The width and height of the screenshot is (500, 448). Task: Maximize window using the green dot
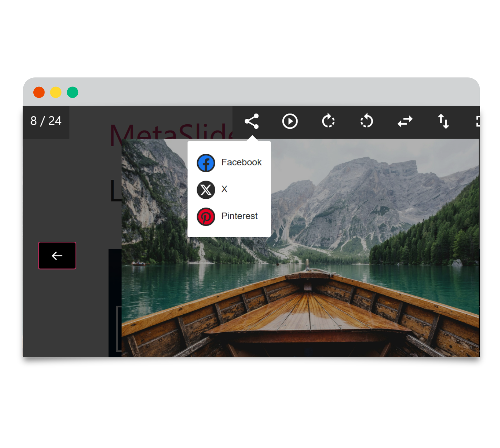73,92
